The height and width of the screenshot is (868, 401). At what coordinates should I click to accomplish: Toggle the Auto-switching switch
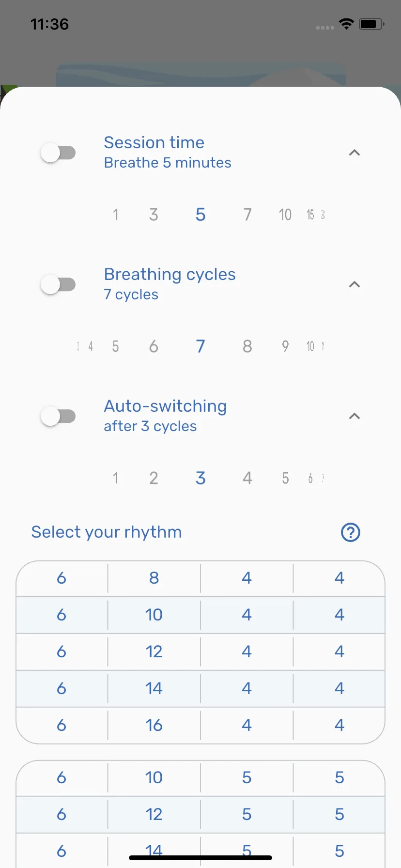[58, 417]
